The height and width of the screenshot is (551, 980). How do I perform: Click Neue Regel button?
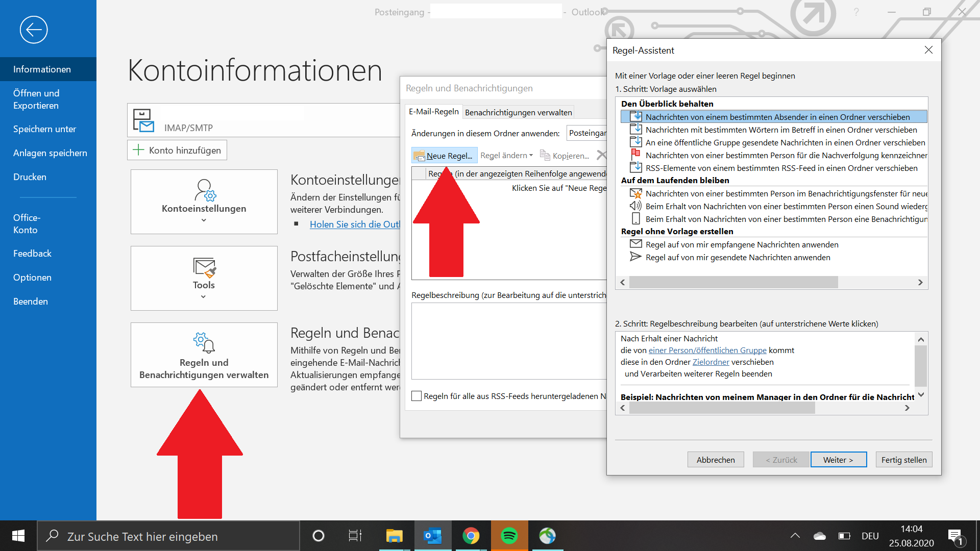click(x=444, y=155)
